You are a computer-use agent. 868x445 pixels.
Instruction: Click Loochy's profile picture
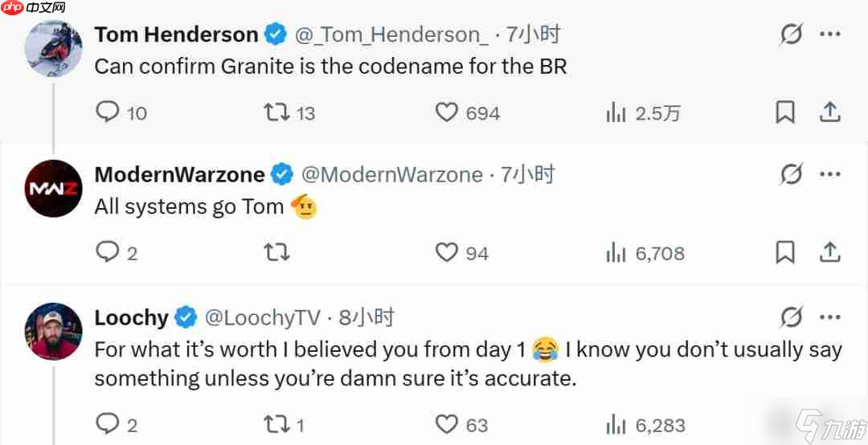[x=53, y=331]
